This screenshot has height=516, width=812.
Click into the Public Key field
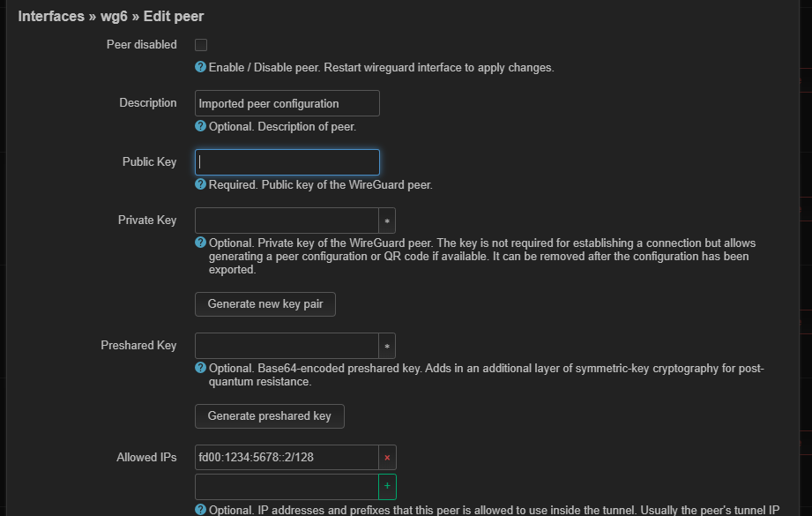pyautogui.click(x=287, y=162)
